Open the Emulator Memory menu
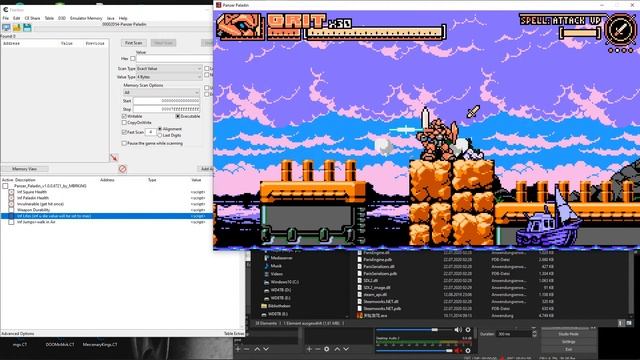The height and width of the screenshot is (360, 640). pyautogui.click(x=86, y=18)
